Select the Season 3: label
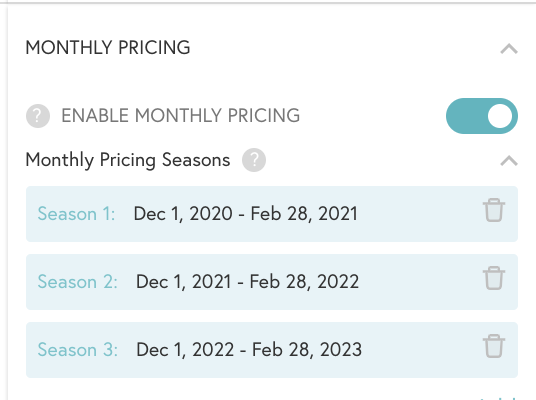Viewport: 536px width, 400px height. point(78,350)
